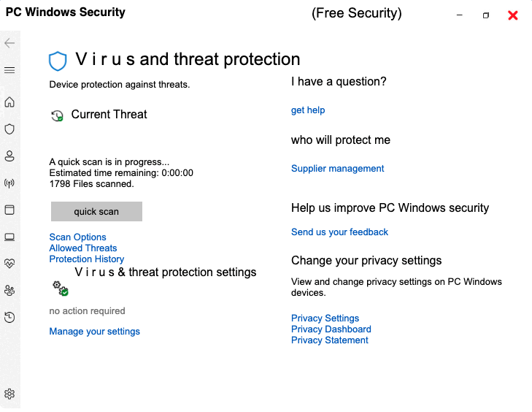
Task: Open device health heart icon
Action: click(9, 263)
